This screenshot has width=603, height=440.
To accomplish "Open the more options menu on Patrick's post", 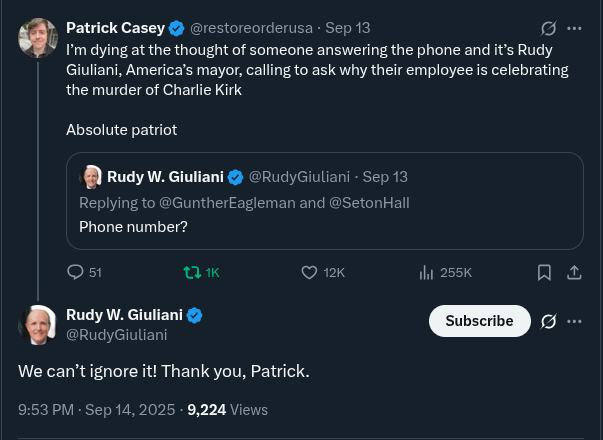I will 574,28.
